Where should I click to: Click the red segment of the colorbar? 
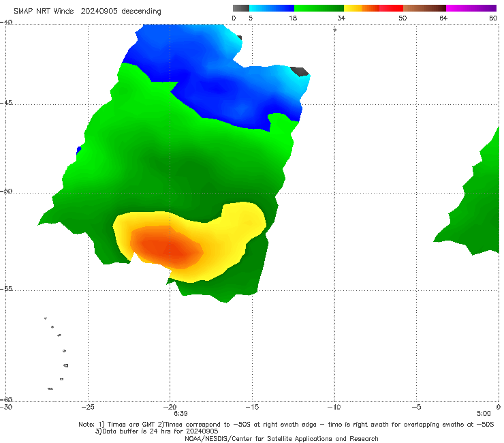tap(391, 8)
